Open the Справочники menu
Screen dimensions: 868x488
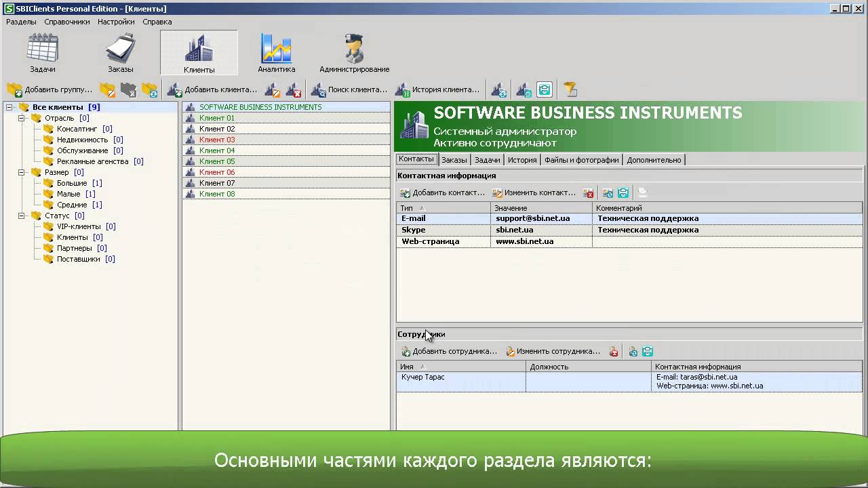pos(67,22)
